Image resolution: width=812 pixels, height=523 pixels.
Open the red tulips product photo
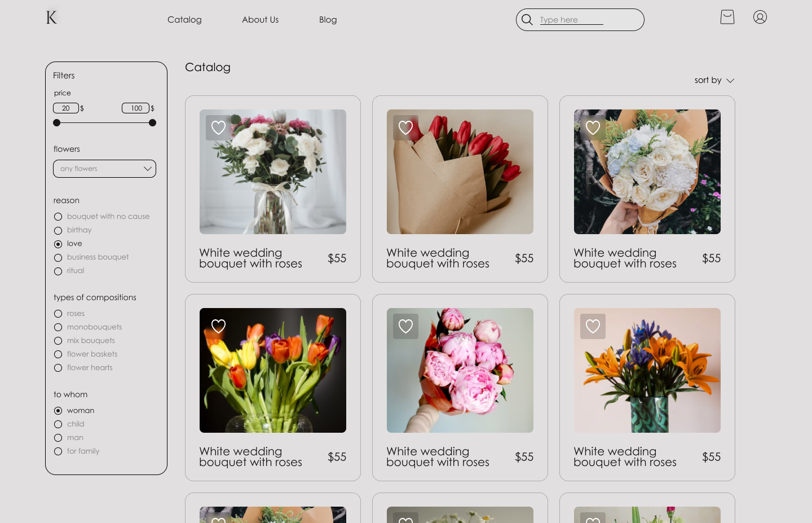(460, 172)
